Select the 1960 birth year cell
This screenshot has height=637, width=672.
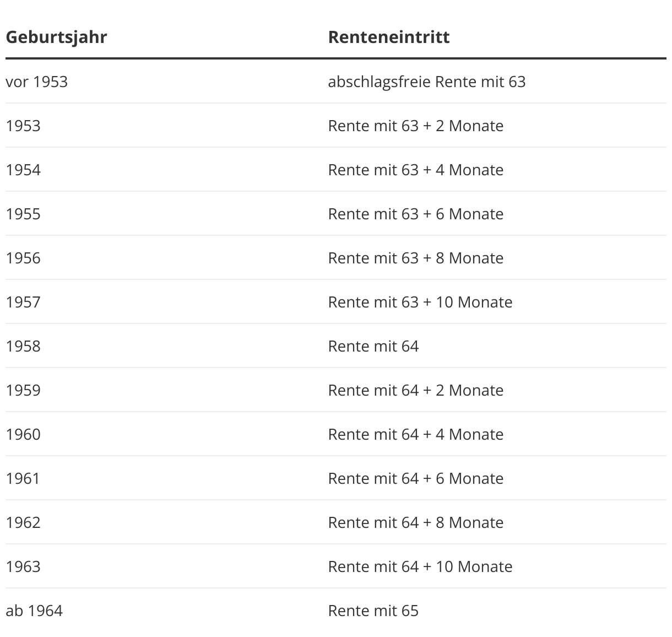coord(23,434)
